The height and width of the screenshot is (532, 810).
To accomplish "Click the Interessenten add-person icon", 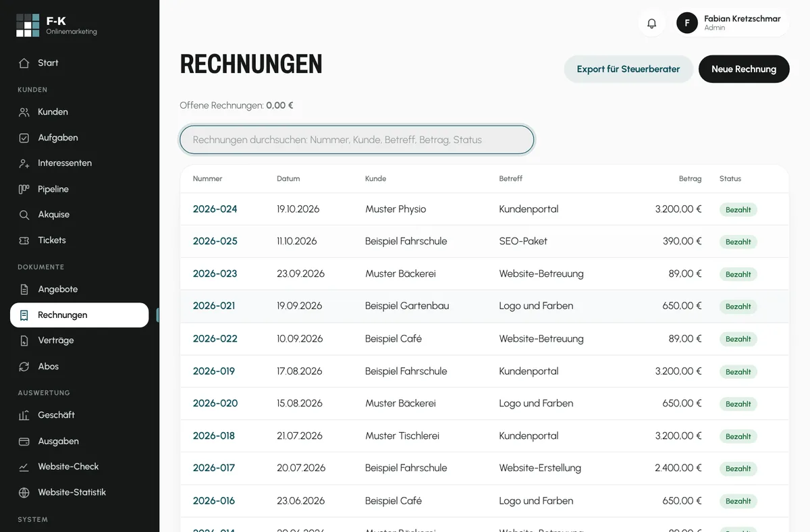I will tap(24, 163).
